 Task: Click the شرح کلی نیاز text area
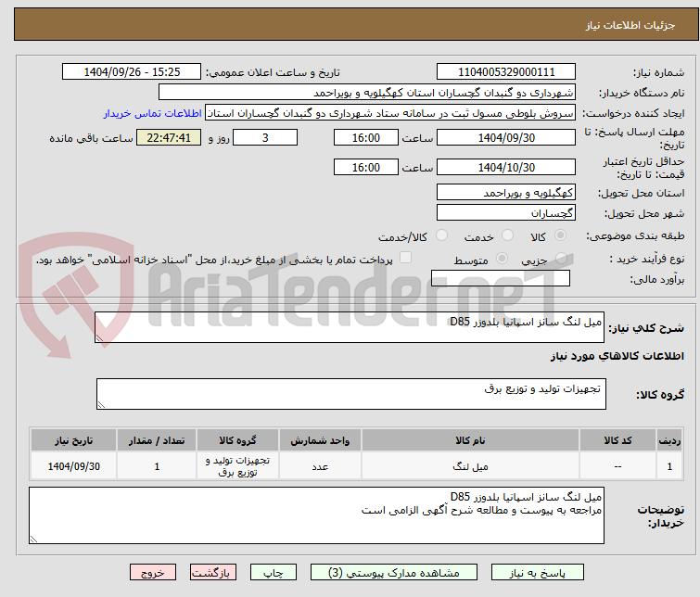[x=350, y=327]
